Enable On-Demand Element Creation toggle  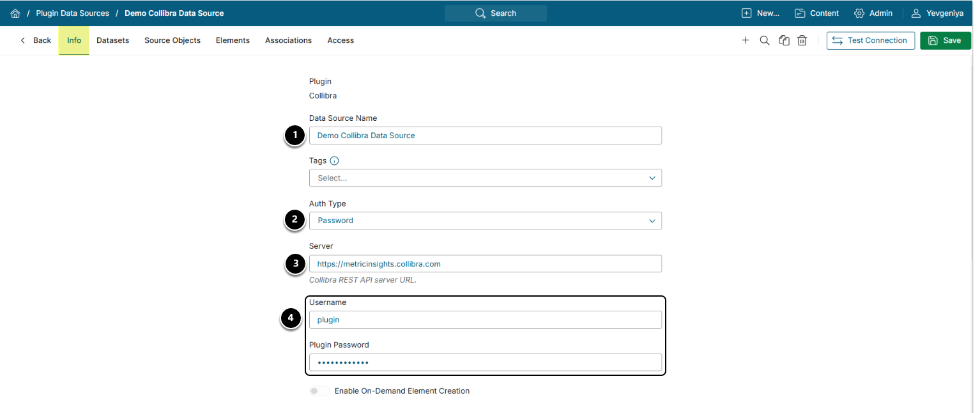pos(319,391)
